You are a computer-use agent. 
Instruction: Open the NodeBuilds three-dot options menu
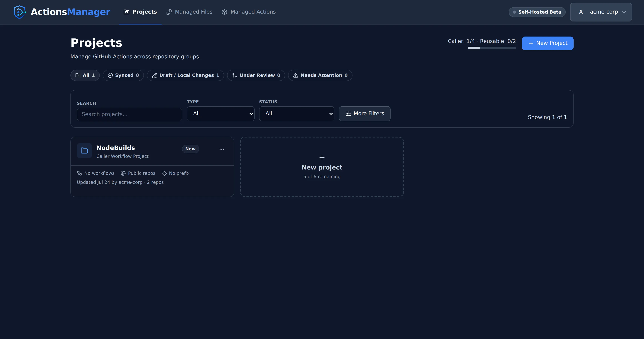point(222,149)
